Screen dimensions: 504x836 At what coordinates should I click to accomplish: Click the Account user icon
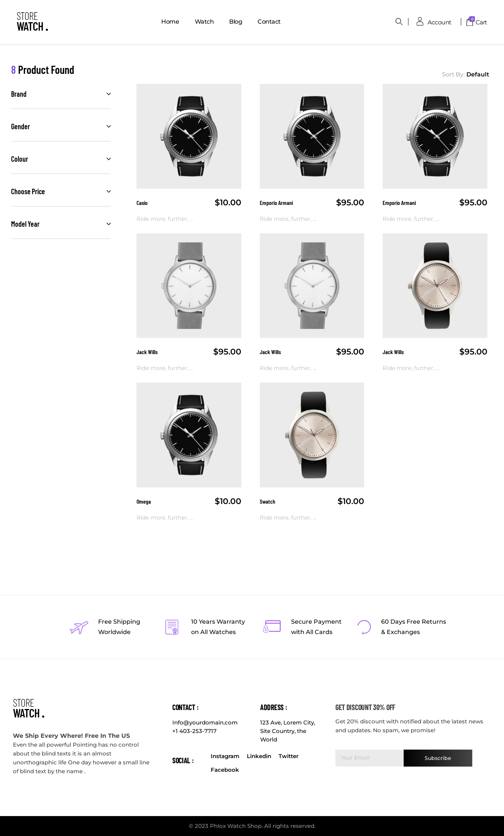click(x=420, y=21)
